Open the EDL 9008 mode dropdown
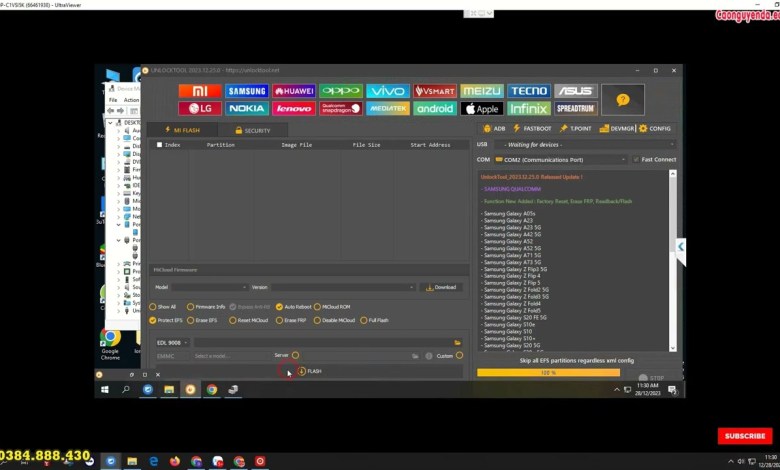Image resolution: width=780 pixels, height=470 pixels. coord(172,343)
